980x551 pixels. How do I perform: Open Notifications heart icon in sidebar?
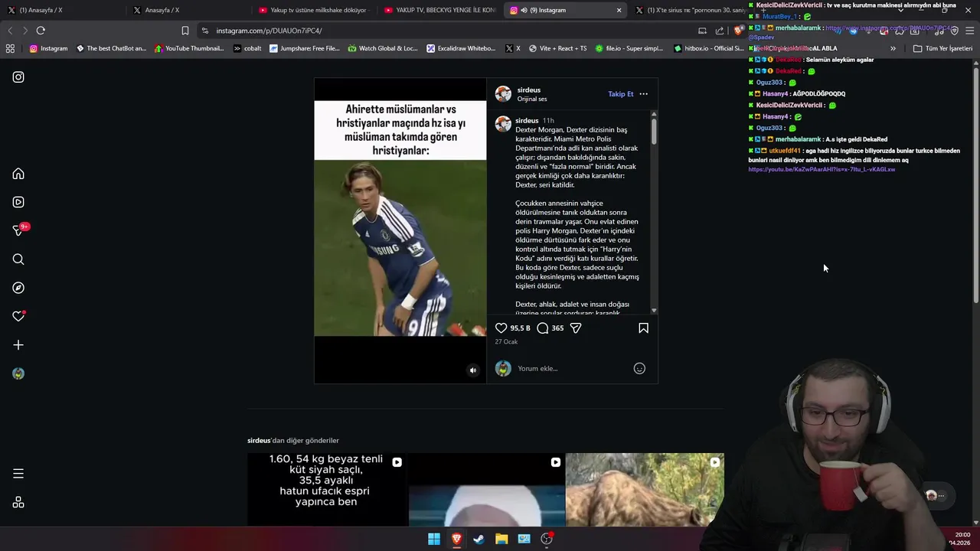[18, 316]
